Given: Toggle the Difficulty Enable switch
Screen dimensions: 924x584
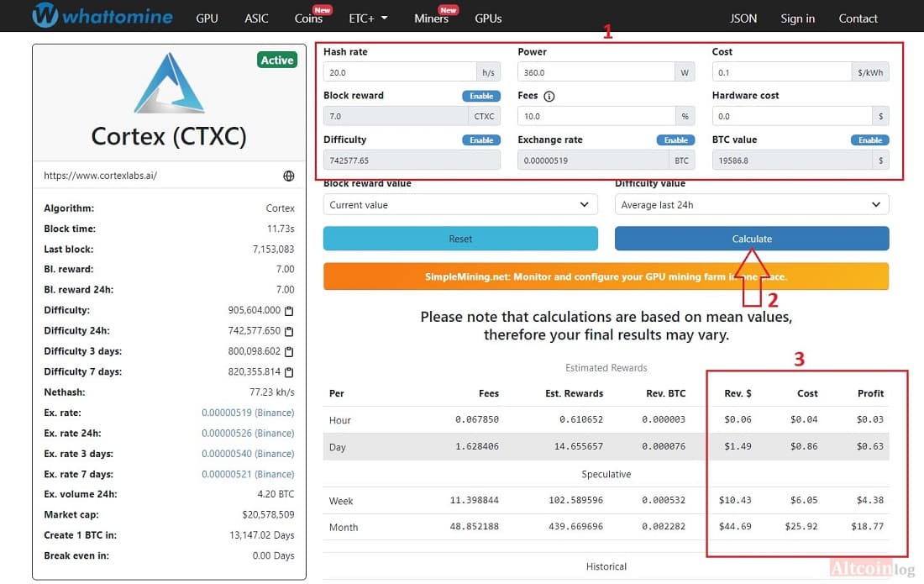Looking at the screenshot, I should tap(481, 140).
